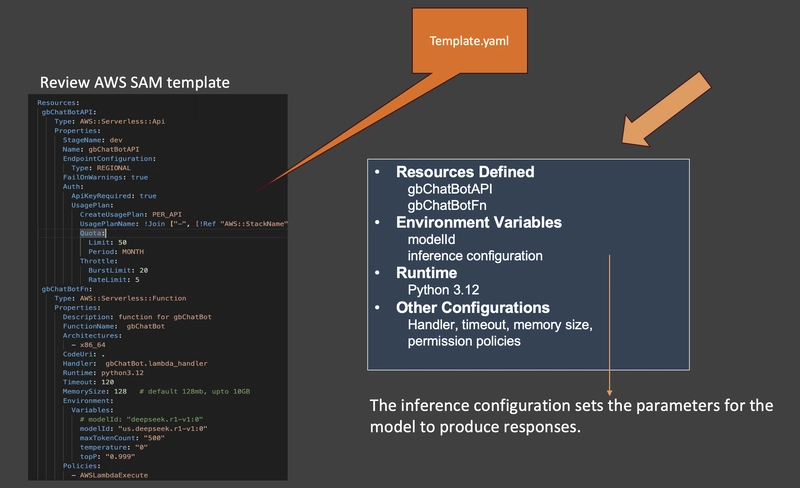Select the Other Configurations heading
This screenshot has height=488, width=800.
[x=472, y=307]
